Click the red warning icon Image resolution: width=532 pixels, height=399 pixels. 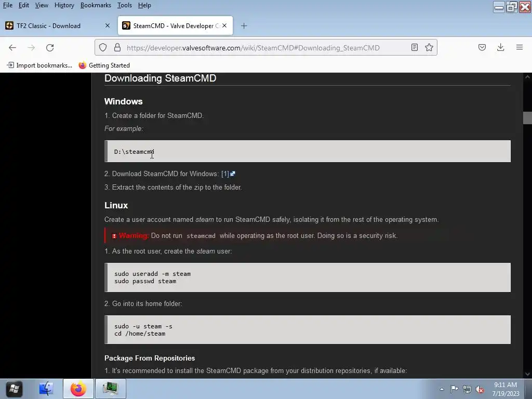click(x=114, y=236)
